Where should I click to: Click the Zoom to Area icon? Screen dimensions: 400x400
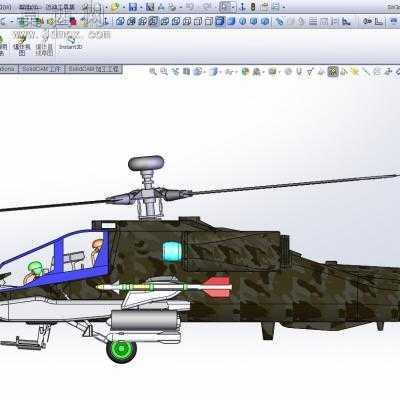tap(164, 71)
